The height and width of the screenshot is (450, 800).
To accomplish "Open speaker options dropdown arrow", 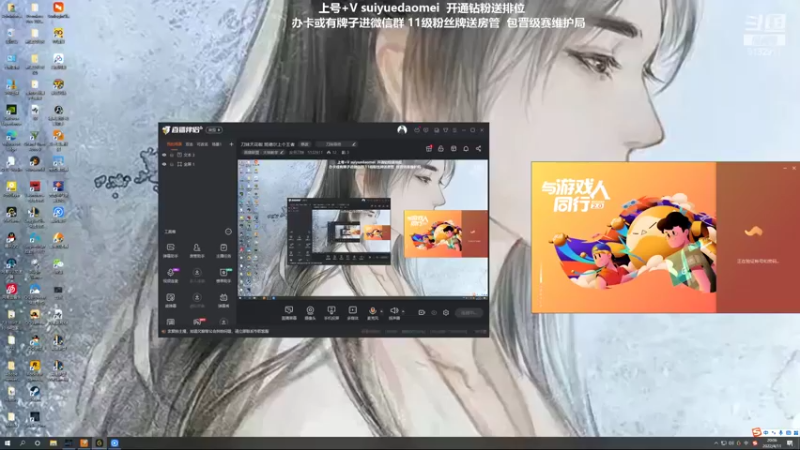I will (x=403, y=311).
